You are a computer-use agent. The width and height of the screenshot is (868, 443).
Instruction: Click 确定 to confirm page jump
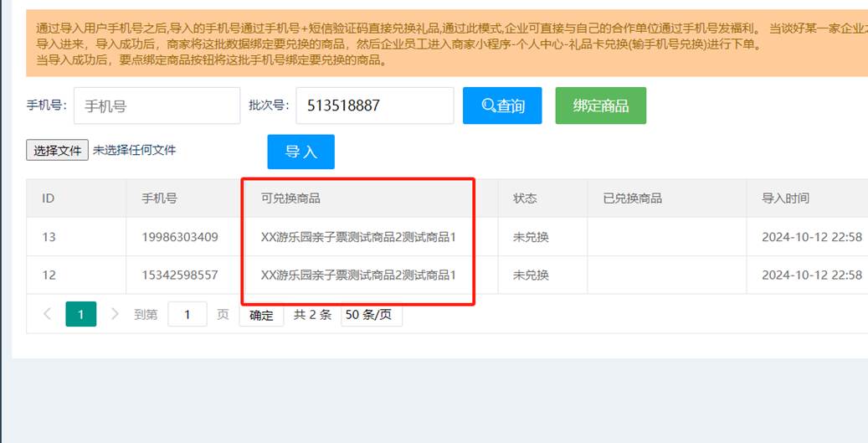(x=261, y=315)
